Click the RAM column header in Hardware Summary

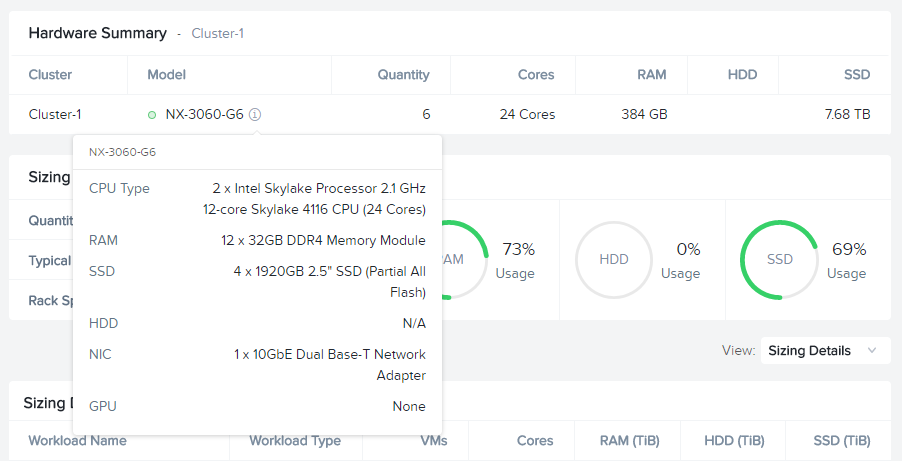click(x=652, y=75)
